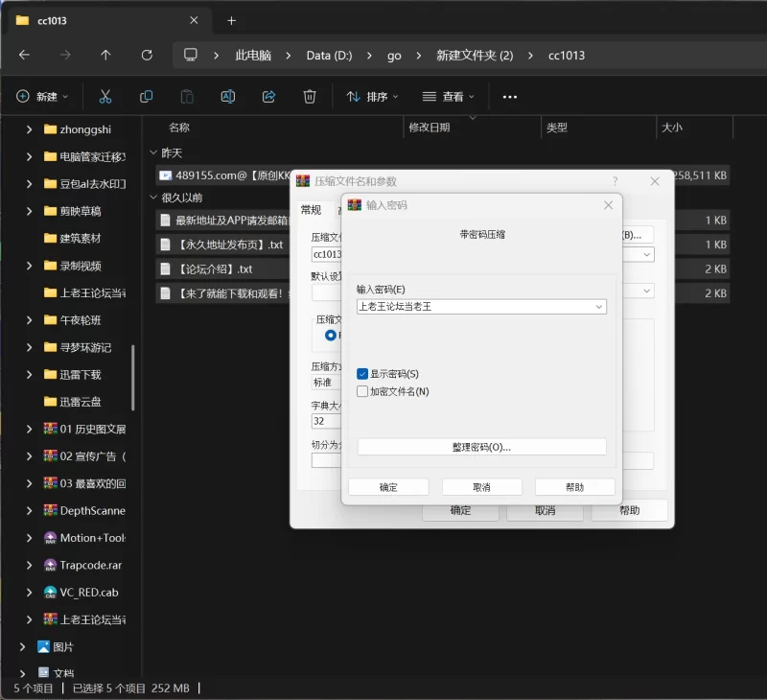Click 此电脑 in the address breadcrumb

[253, 55]
